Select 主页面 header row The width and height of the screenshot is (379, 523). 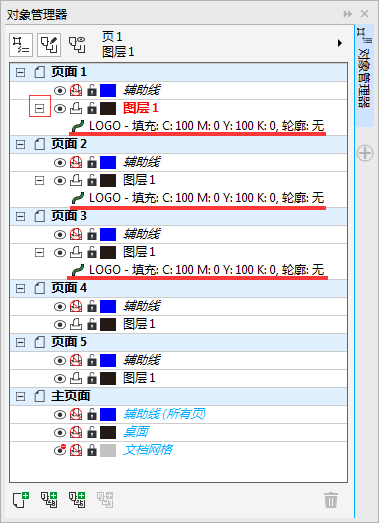178,396
